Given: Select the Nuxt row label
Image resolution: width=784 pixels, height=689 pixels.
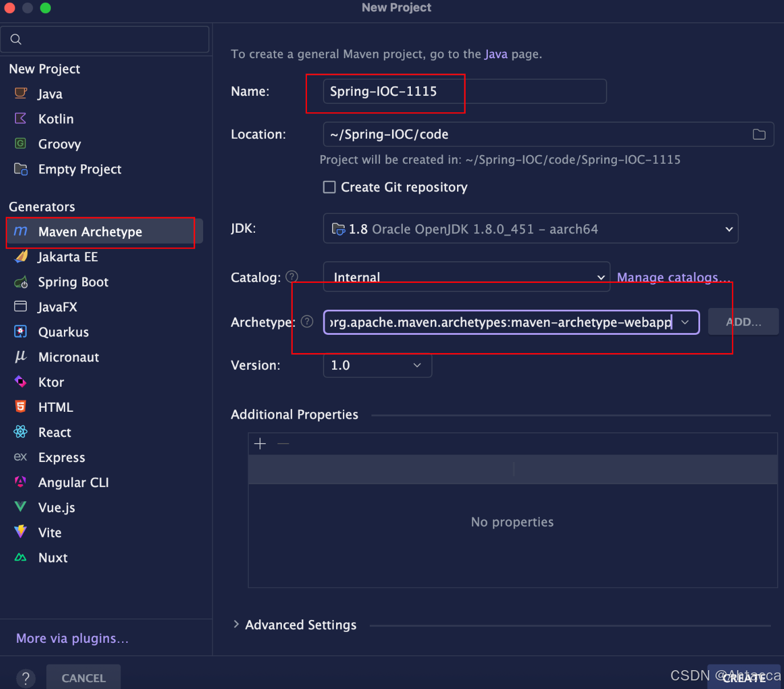Looking at the screenshot, I should (x=53, y=558).
